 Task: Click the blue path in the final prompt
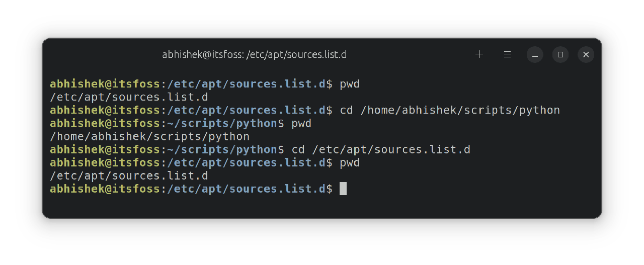tap(246, 189)
